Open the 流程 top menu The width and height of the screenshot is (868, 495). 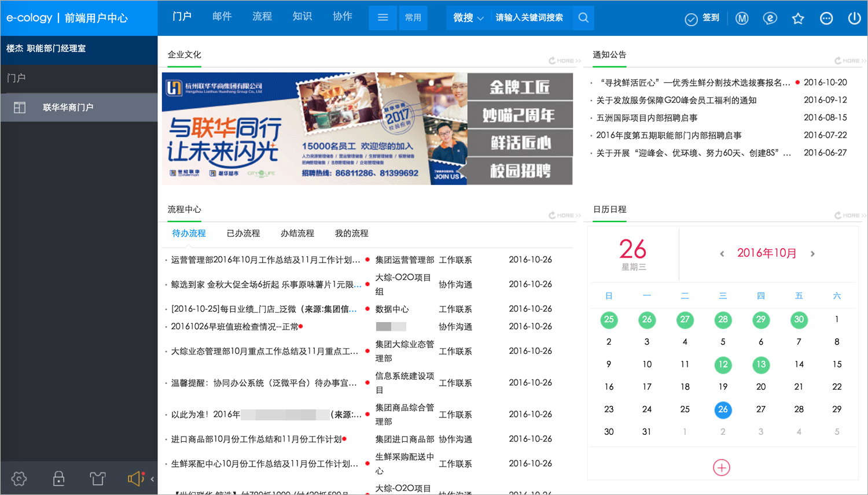click(x=262, y=17)
